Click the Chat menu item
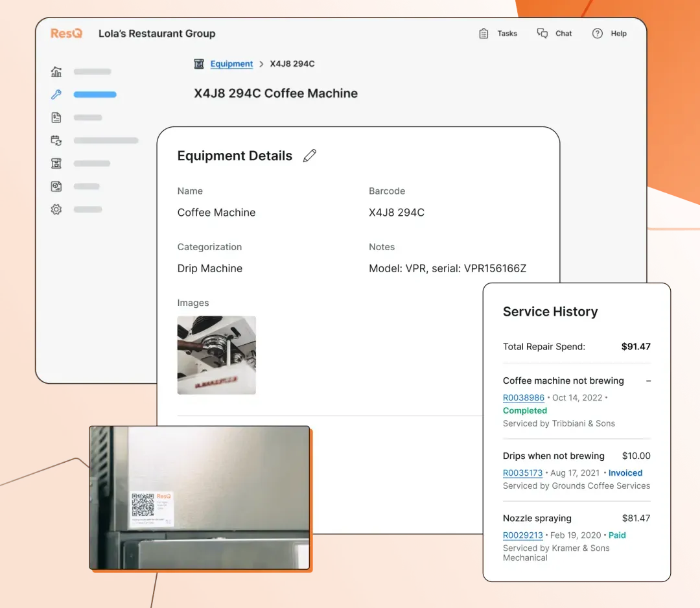This screenshot has height=608, width=700. pyautogui.click(x=563, y=34)
